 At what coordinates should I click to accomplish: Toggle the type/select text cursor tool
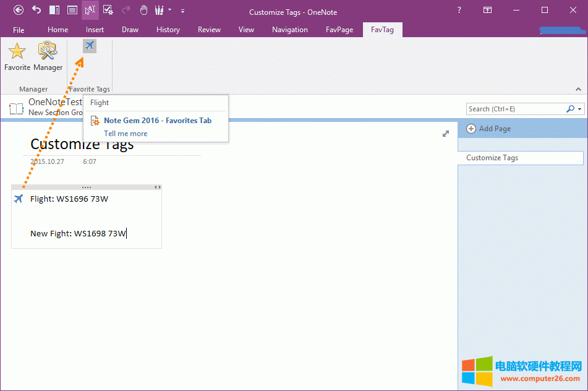tap(90, 10)
